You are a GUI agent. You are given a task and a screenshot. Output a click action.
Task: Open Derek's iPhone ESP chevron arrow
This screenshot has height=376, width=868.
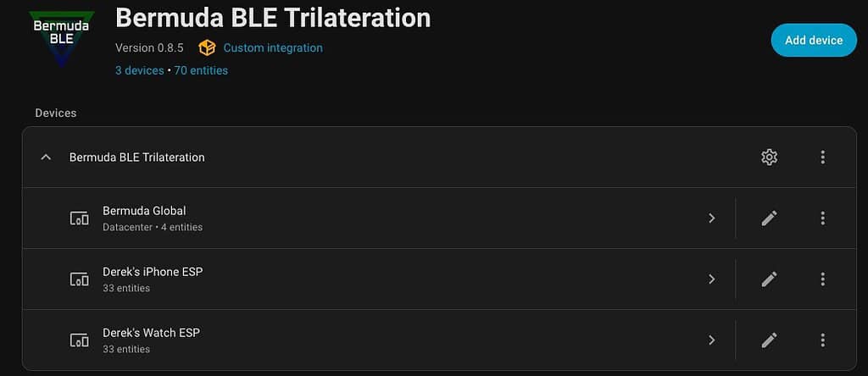click(711, 279)
